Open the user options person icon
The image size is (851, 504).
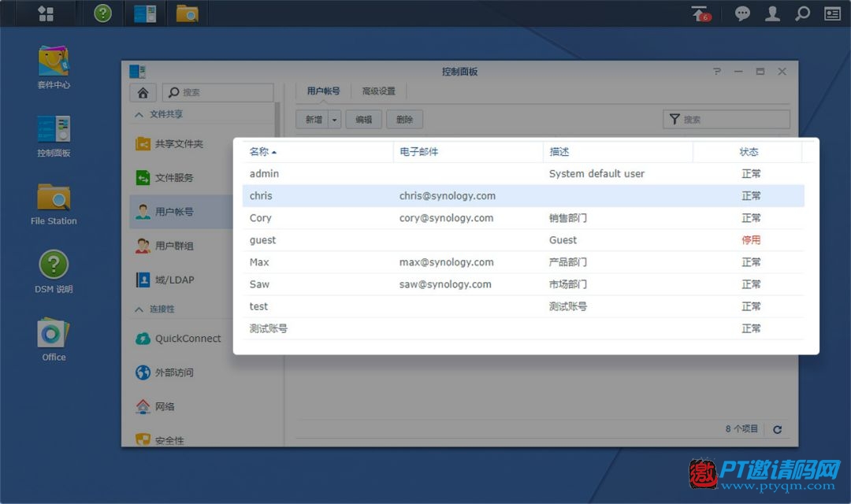[x=772, y=13]
